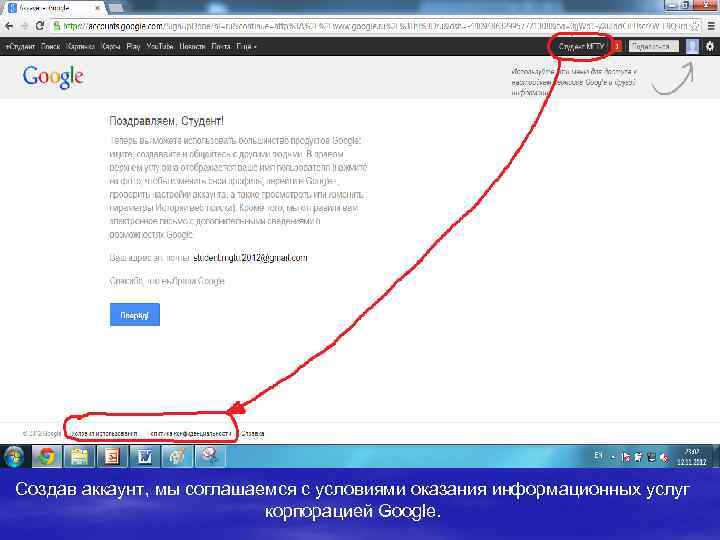Open Play in the Google bar
The image size is (720, 540).
pyautogui.click(x=133, y=46)
